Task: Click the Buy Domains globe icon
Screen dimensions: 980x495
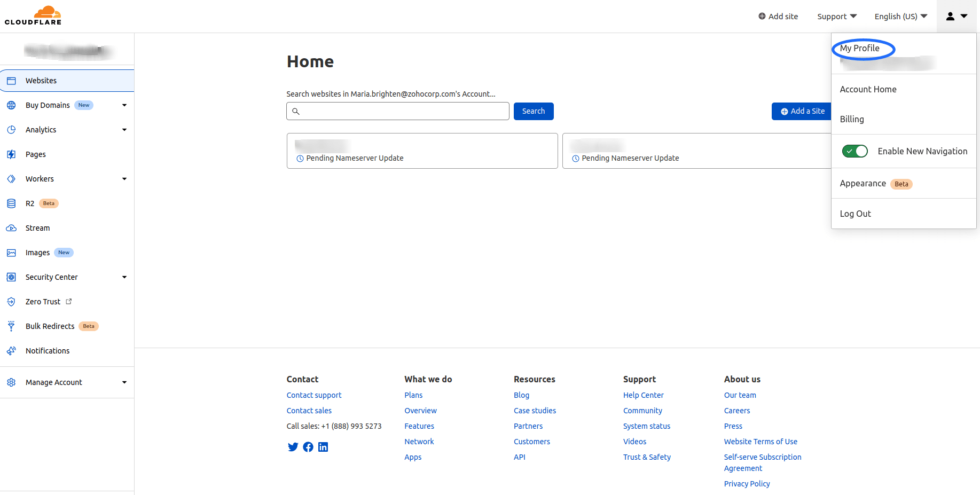Action: tap(11, 105)
